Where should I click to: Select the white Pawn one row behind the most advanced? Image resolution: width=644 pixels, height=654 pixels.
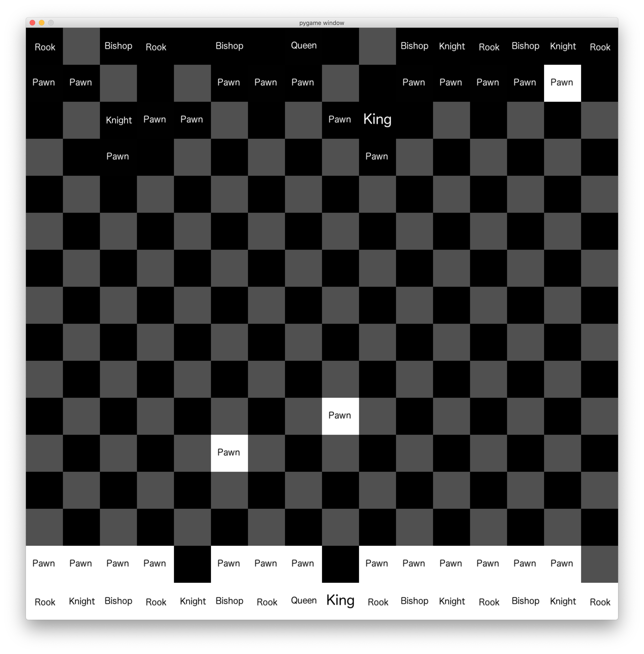(x=229, y=453)
